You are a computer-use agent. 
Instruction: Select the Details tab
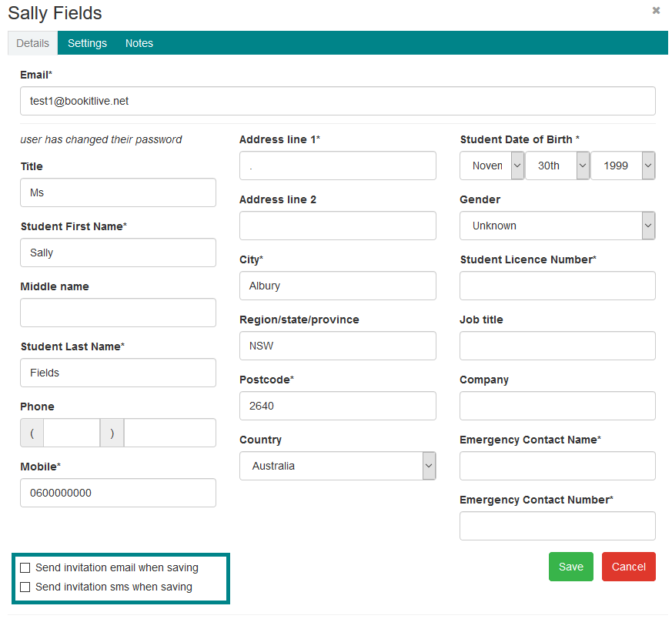32,43
